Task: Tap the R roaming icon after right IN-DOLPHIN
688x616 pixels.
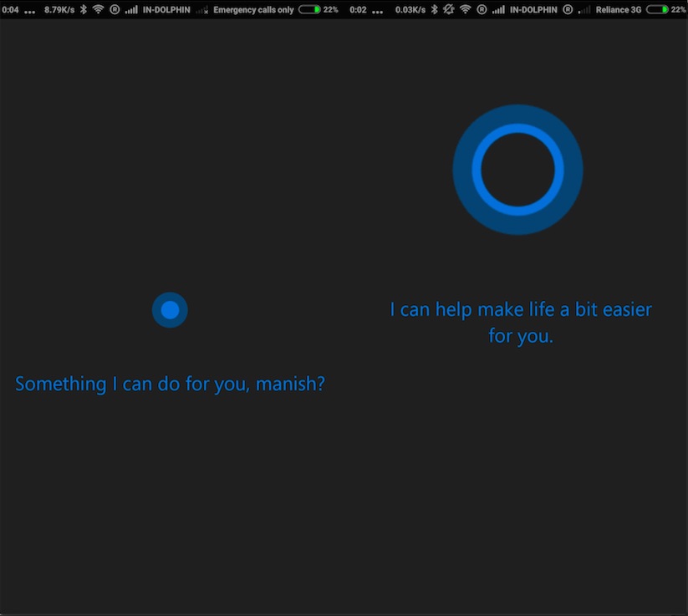Action: [566, 9]
